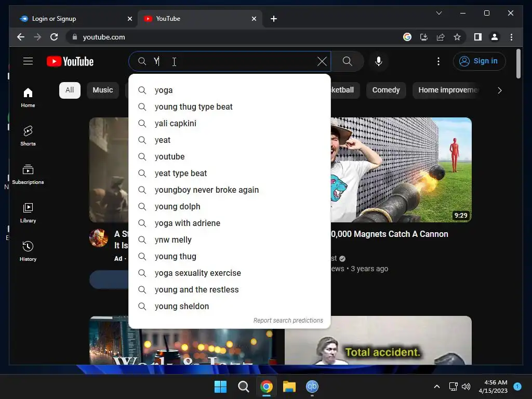The height and width of the screenshot is (399, 532).
Task: Open Chrome three-dot menu
Action: pos(511,37)
